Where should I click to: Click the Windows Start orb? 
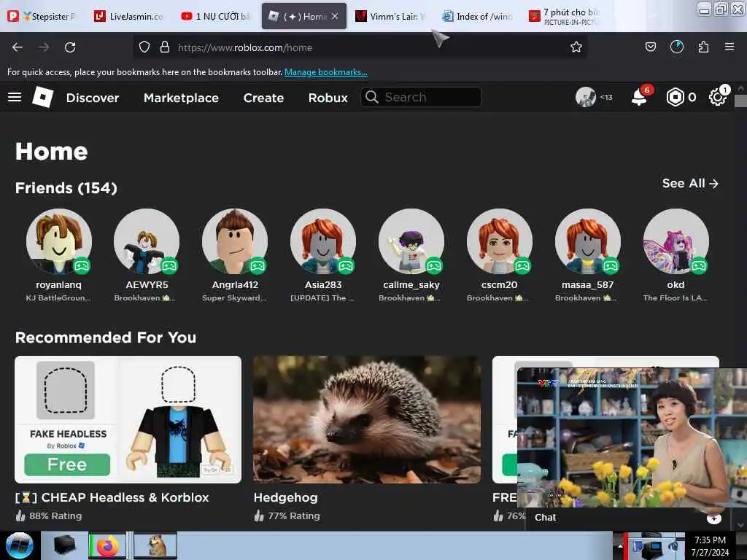pos(19,545)
